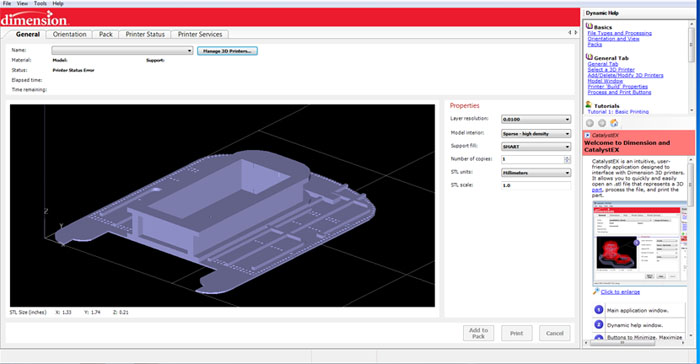700x364 pixels.
Task: Click the Tutorials person icon in help
Action: click(589, 105)
